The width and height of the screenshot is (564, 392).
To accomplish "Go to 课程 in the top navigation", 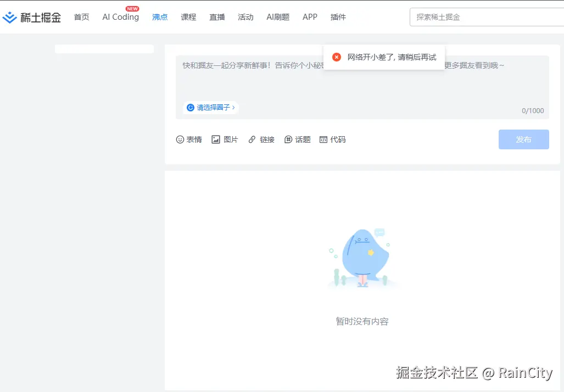I will (188, 17).
